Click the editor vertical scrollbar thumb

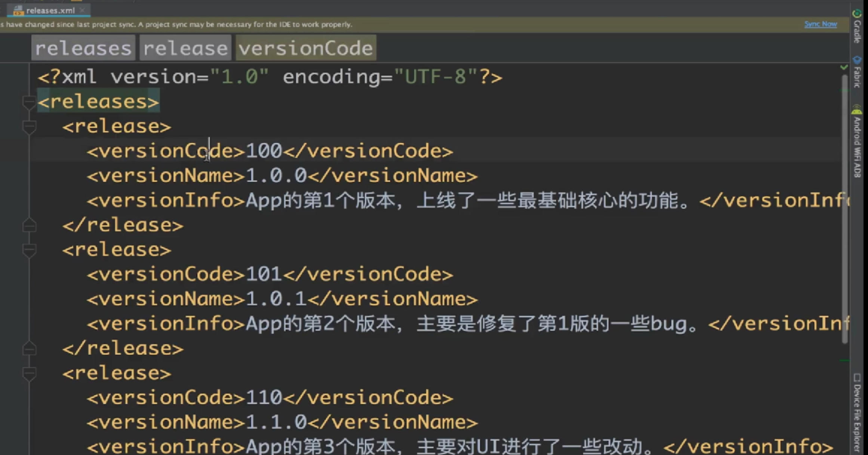pos(844,209)
